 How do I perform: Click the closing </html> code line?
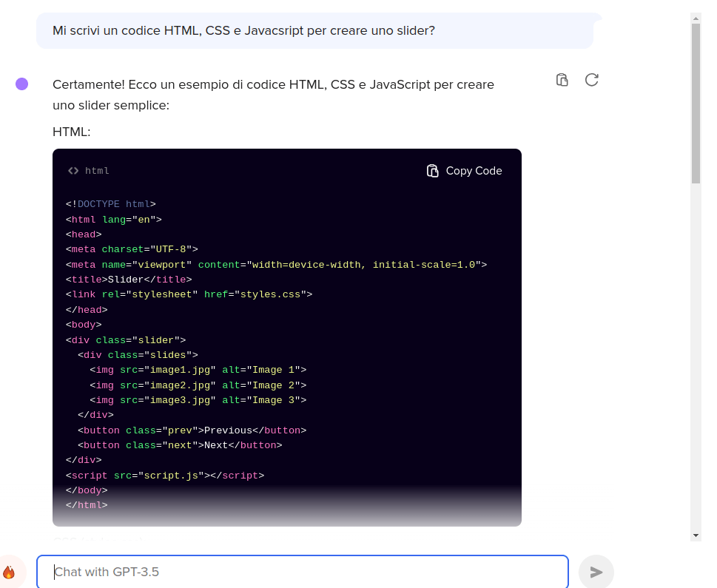pos(87,505)
